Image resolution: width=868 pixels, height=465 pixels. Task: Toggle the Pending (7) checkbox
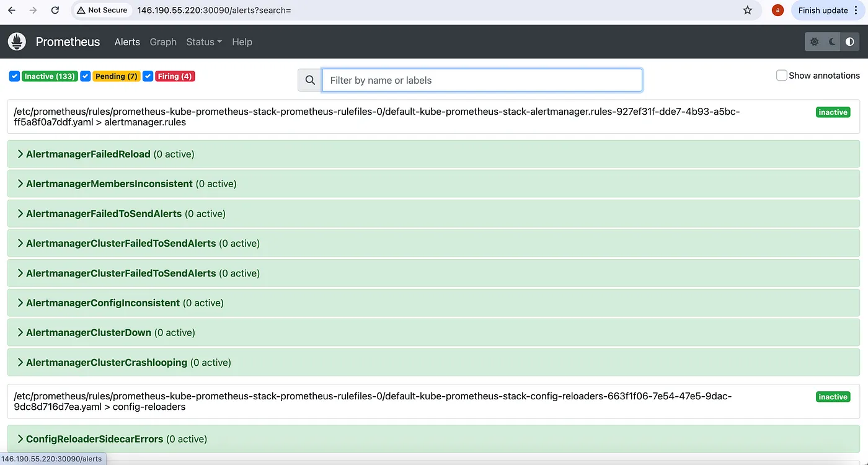coord(86,76)
